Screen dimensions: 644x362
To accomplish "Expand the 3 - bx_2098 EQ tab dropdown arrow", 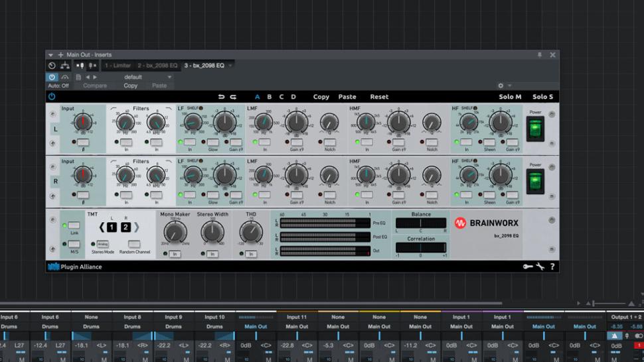I will tap(230, 66).
